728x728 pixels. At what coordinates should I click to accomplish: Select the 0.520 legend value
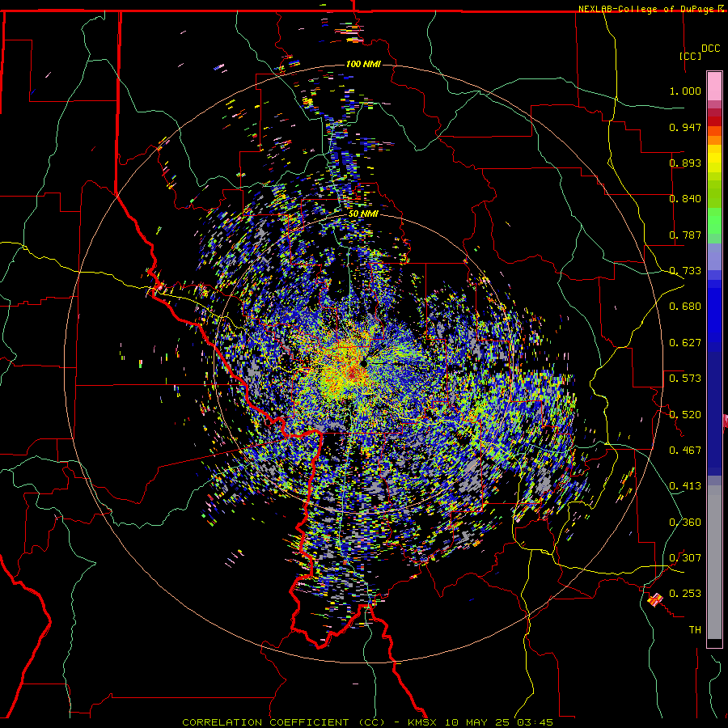click(685, 415)
